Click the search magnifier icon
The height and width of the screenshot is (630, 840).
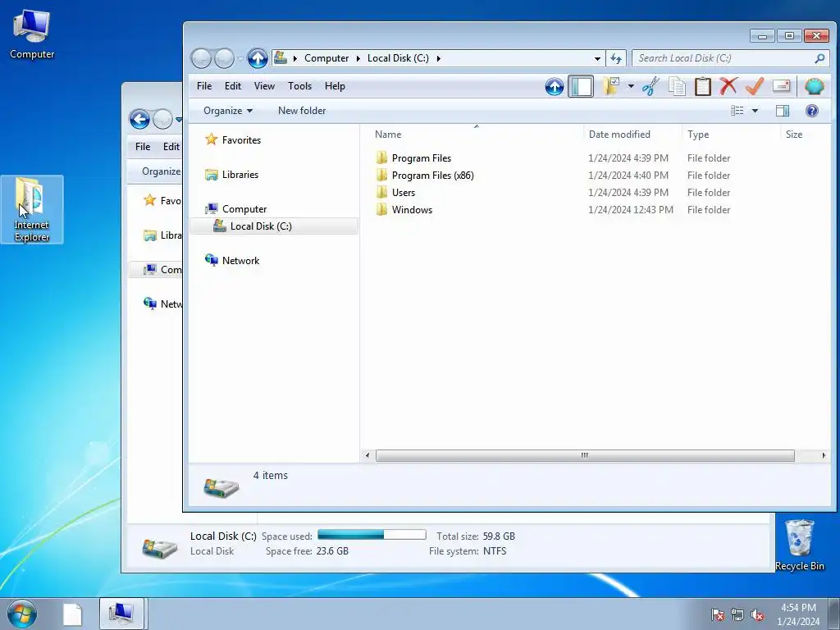click(819, 58)
